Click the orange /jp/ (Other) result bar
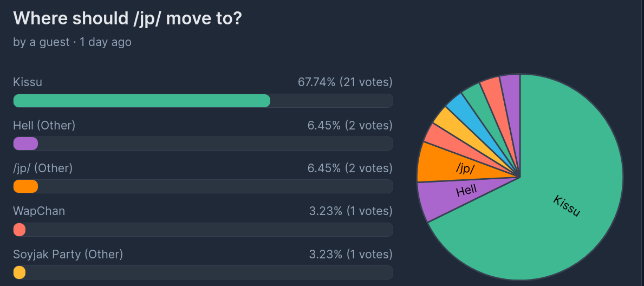This screenshot has height=286, width=644. 25,186
